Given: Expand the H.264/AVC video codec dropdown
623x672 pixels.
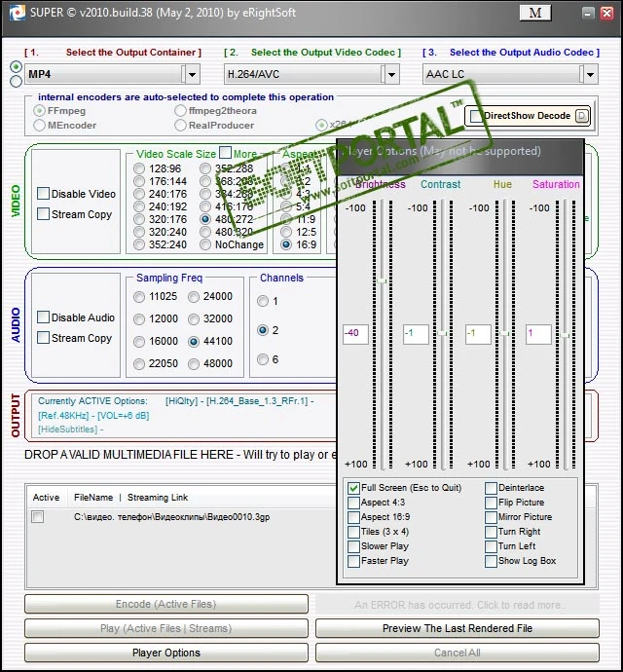Looking at the screenshot, I should (x=391, y=75).
